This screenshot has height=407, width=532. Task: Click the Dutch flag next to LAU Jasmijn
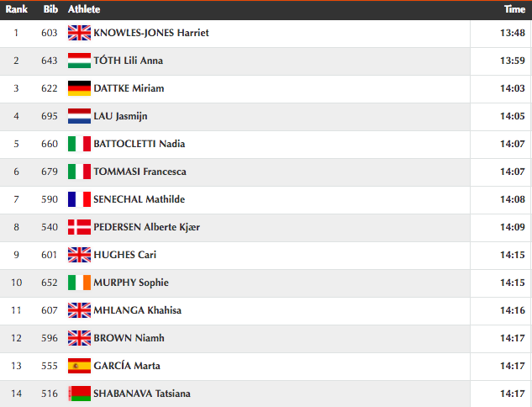tap(79, 116)
